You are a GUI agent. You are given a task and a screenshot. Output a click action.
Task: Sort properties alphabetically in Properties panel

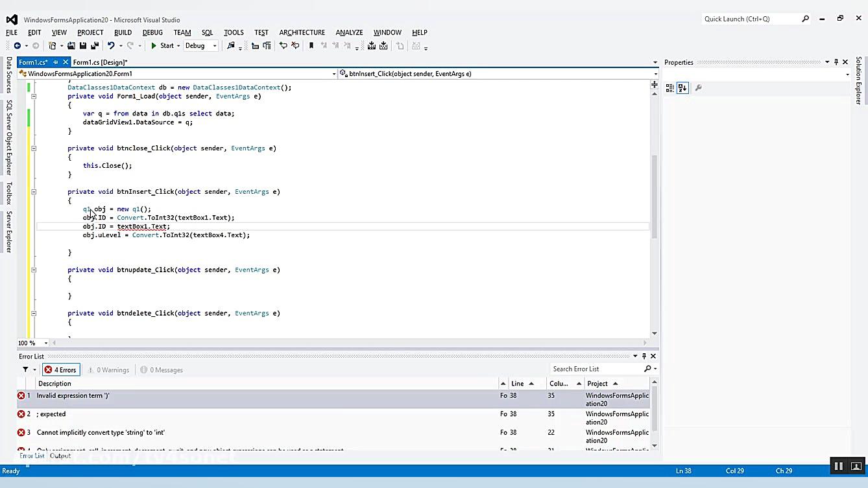(682, 88)
